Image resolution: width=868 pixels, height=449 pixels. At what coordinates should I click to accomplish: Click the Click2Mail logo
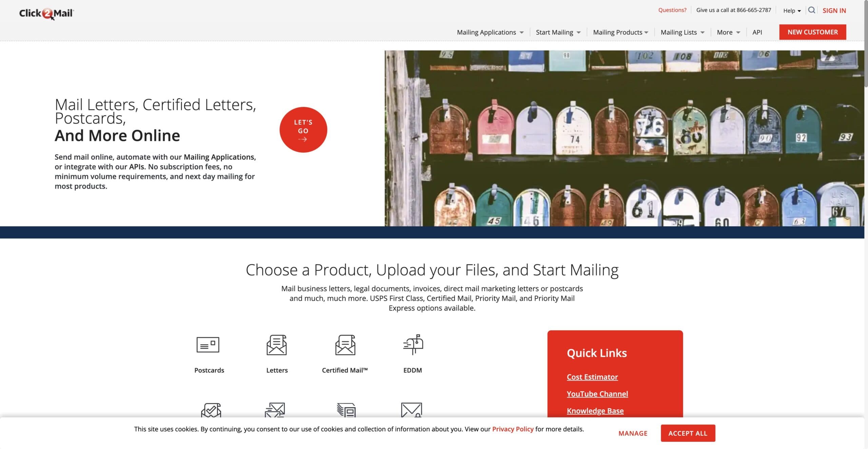coord(46,14)
